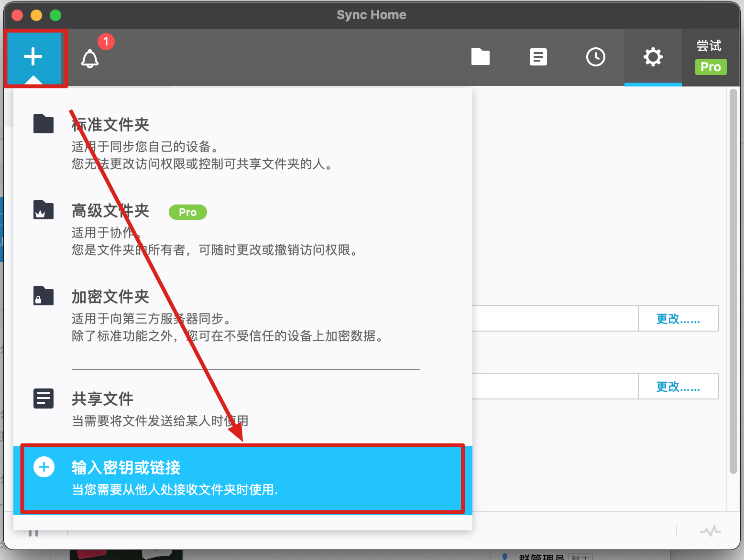This screenshot has width=744, height=560.
Task: Open the notifications bell
Action: pyautogui.click(x=90, y=58)
